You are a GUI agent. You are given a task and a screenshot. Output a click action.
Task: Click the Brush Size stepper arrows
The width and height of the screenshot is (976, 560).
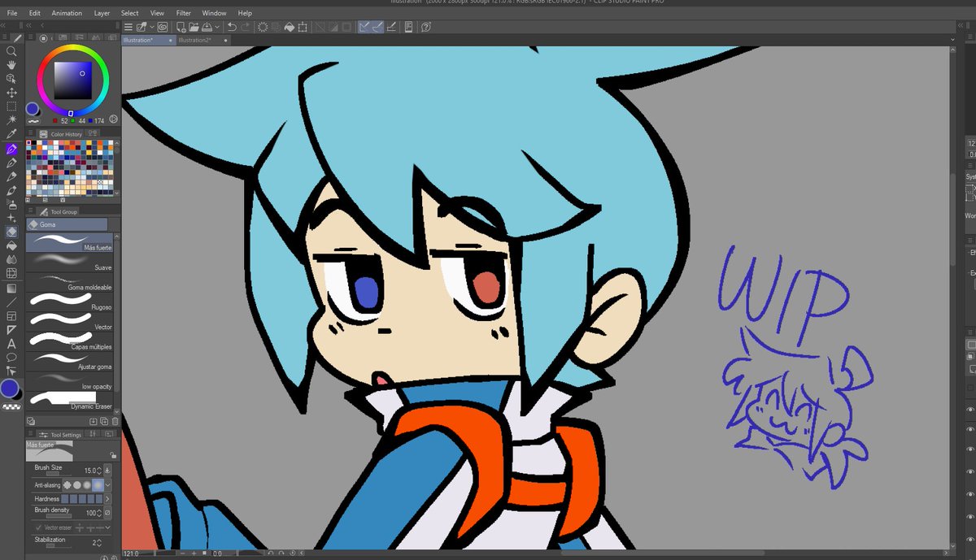pyautogui.click(x=99, y=471)
